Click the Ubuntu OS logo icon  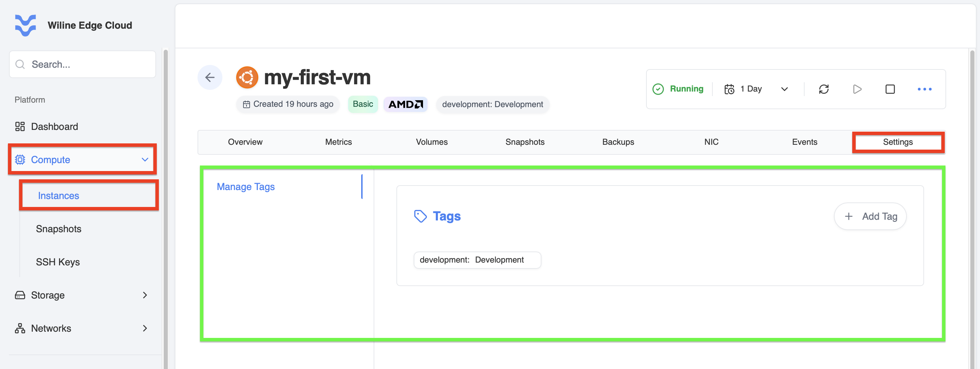pos(247,77)
